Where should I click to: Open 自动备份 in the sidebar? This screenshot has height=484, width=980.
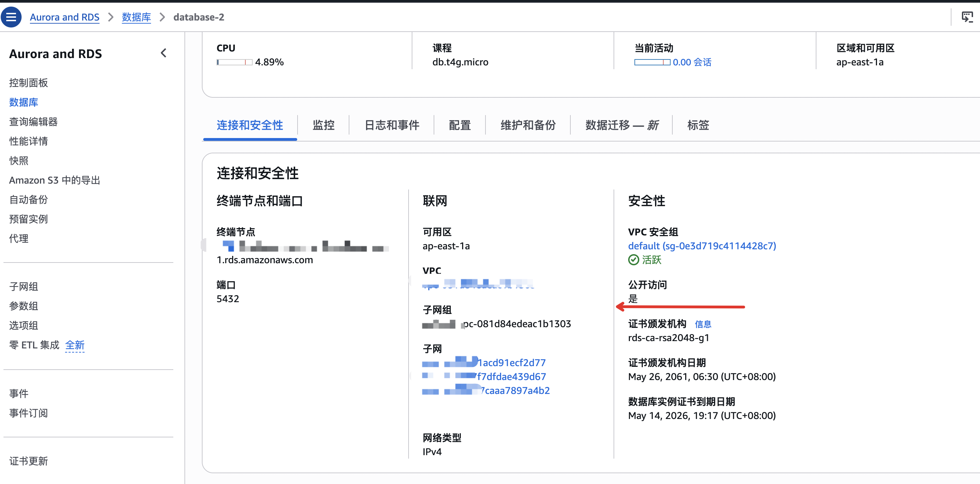point(29,200)
